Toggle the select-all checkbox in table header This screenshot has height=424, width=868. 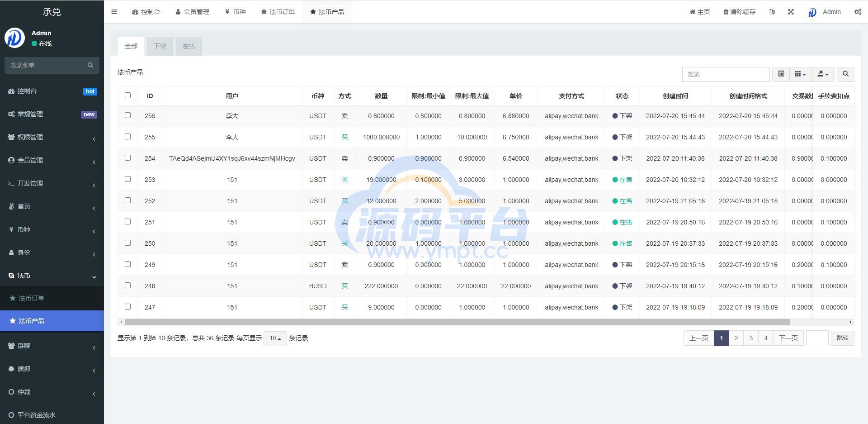[x=127, y=95]
